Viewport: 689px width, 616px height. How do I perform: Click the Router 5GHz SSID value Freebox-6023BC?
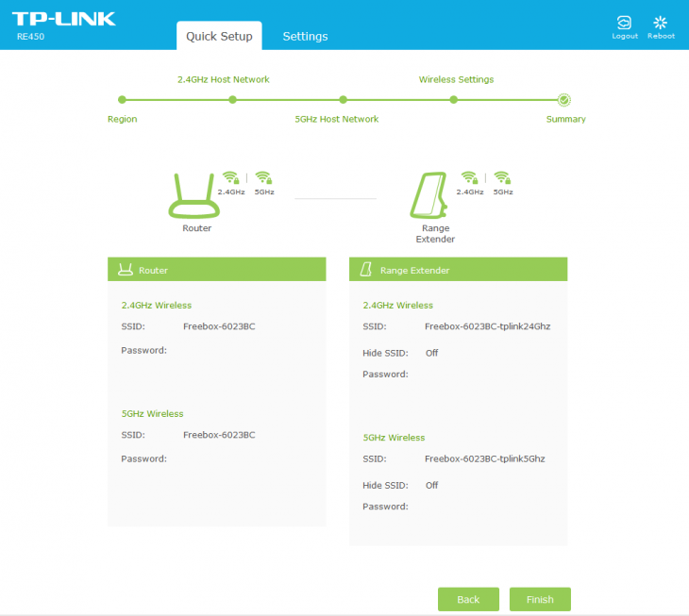pyautogui.click(x=219, y=435)
